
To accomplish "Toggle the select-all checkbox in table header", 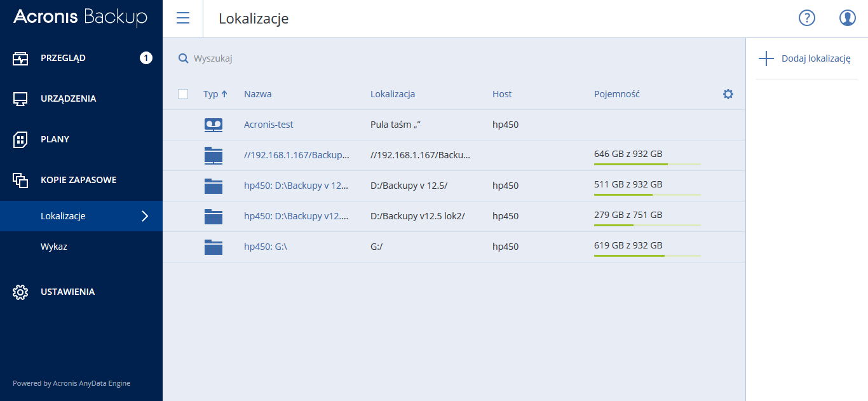I will (x=183, y=94).
